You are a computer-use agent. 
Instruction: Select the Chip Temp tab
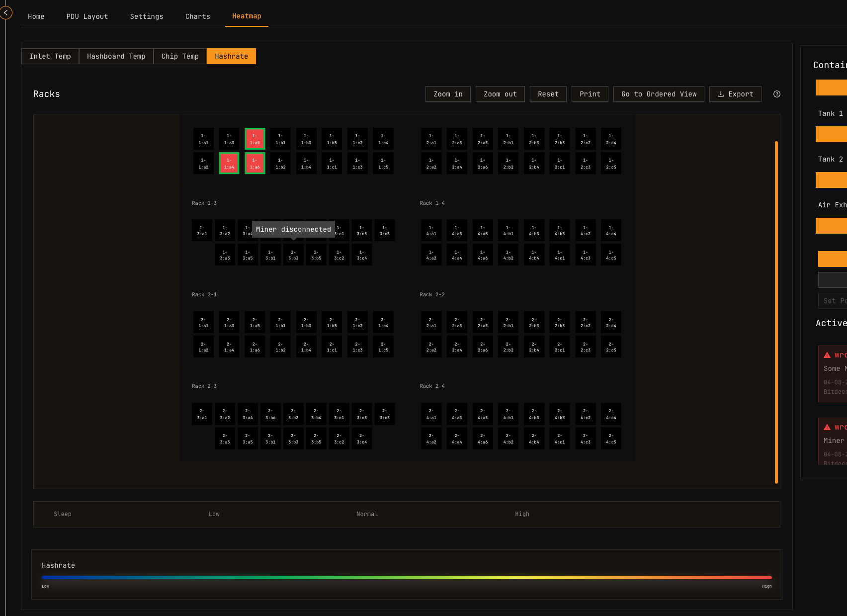(180, 56)
